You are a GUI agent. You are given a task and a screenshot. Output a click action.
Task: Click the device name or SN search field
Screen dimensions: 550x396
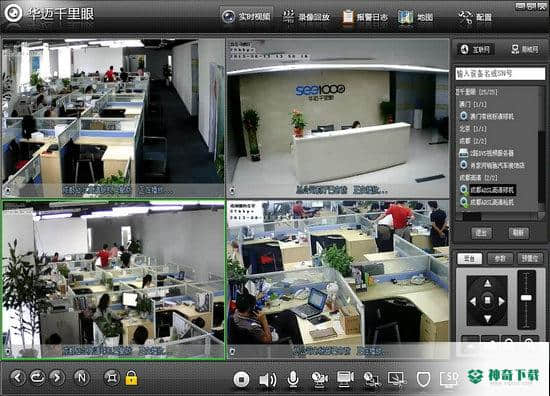tap(500, 74)
